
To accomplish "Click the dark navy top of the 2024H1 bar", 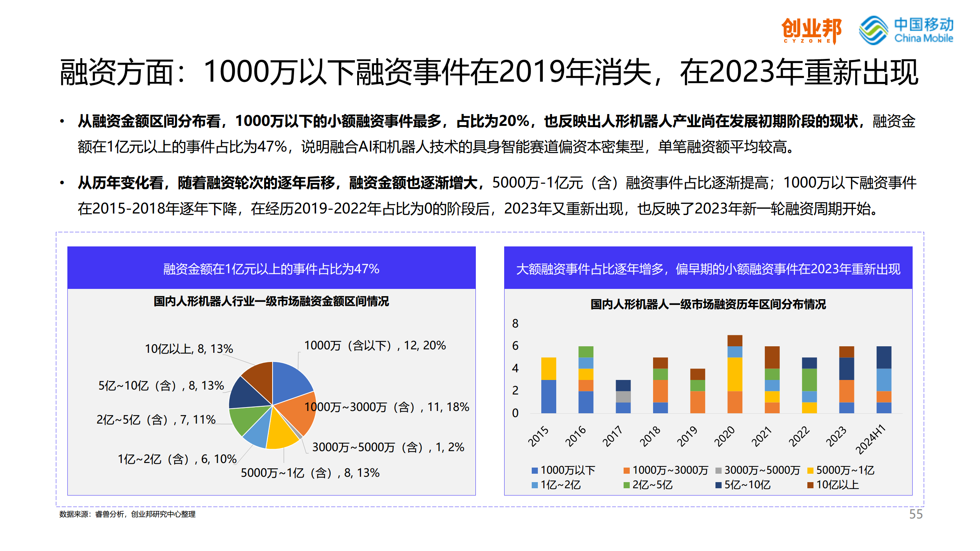I will point(884,357).
